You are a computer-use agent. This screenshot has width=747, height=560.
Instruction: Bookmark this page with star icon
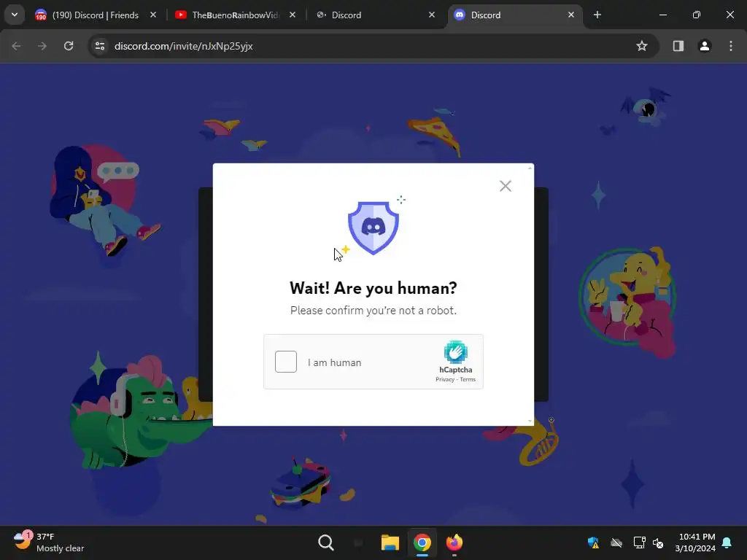642,46
